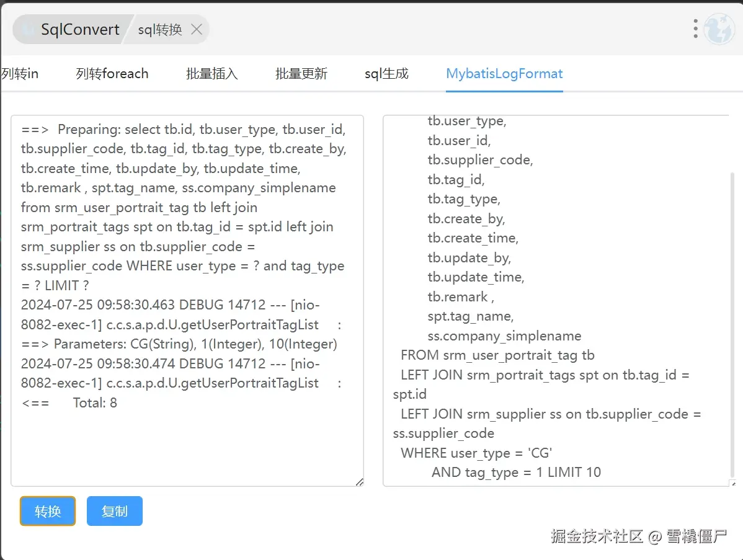Click 'tb.supplier_code,' in the output
Image resolution: width=743 pixels, height=560 pixels.
(480, 160)
